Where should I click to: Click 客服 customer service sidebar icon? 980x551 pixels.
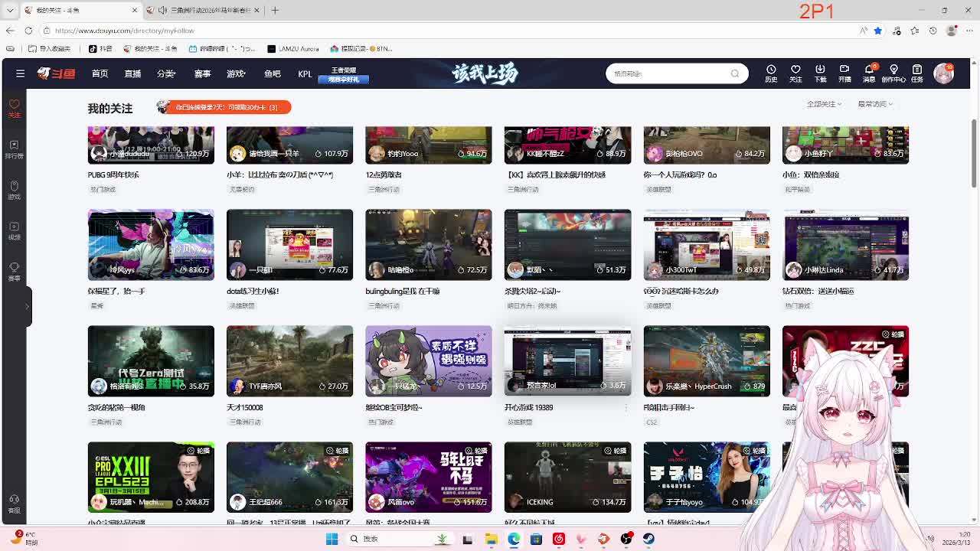14,504
